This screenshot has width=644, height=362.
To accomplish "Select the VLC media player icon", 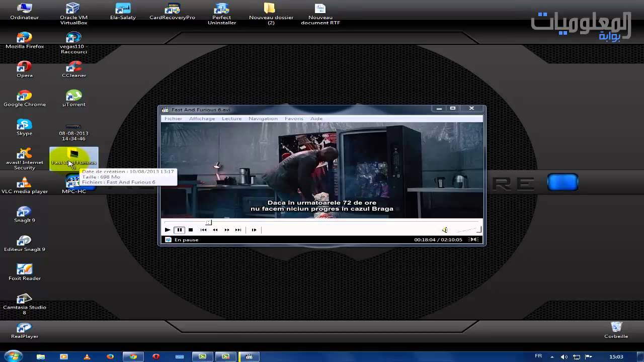I will click(x=24, y=186).
